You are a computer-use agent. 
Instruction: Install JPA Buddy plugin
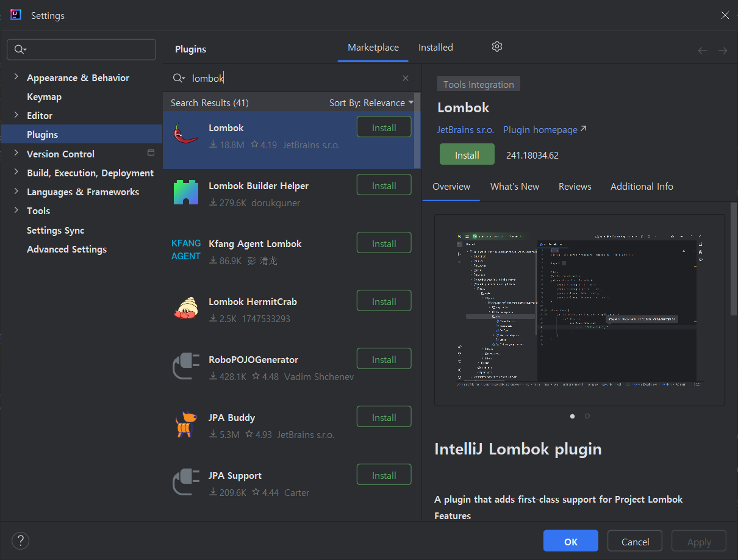(384, 417)
